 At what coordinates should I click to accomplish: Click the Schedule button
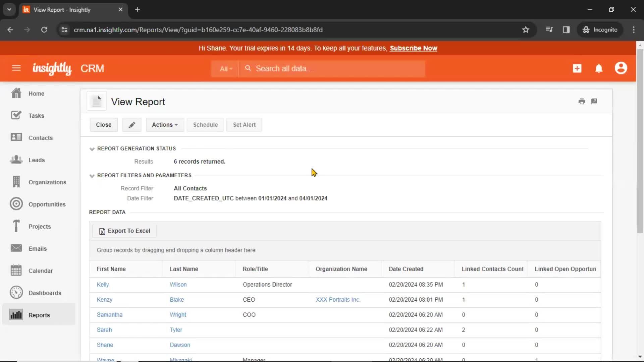205,125
